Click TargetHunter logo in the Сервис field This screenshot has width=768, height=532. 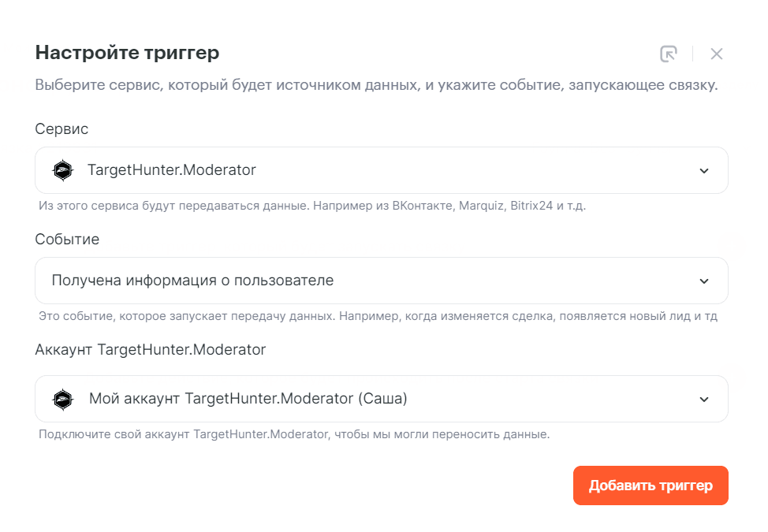62,170
